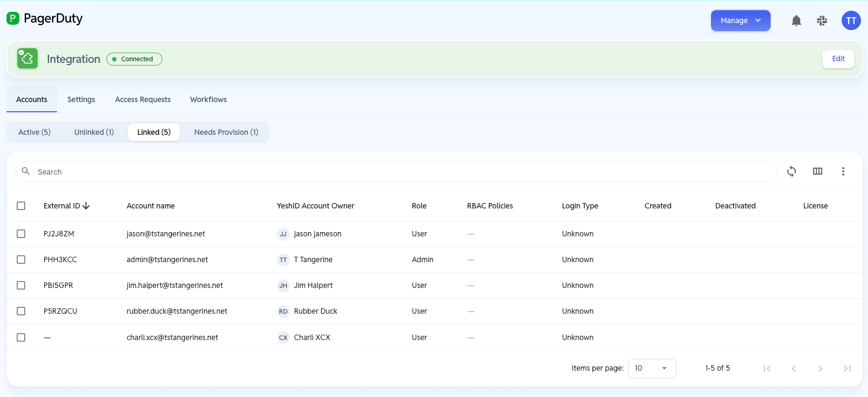Screen dimensions: 868x397
Task: Select the jason@tstangerines.net row checkbox
Action: click(x=21, y=234)
